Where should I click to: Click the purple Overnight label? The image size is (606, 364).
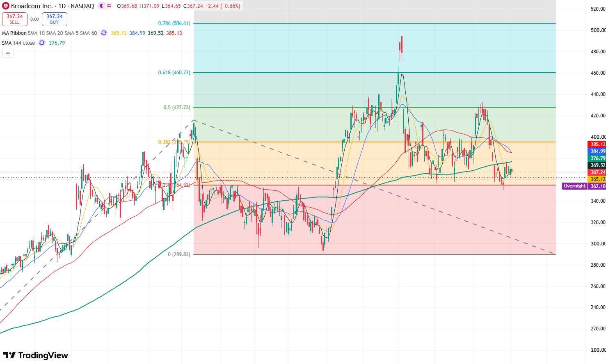574,186
